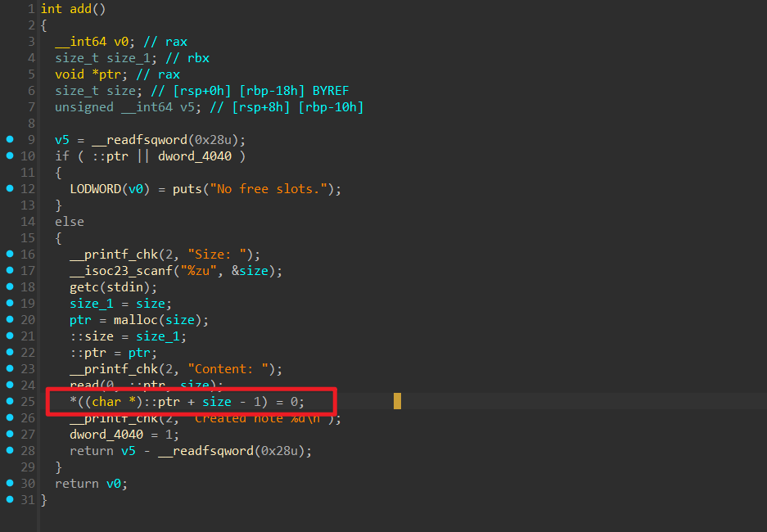Toggle breakpoint dot beside line 12
Image resolution: width=767 pixels, height=532 pixels.
(10, 189)
